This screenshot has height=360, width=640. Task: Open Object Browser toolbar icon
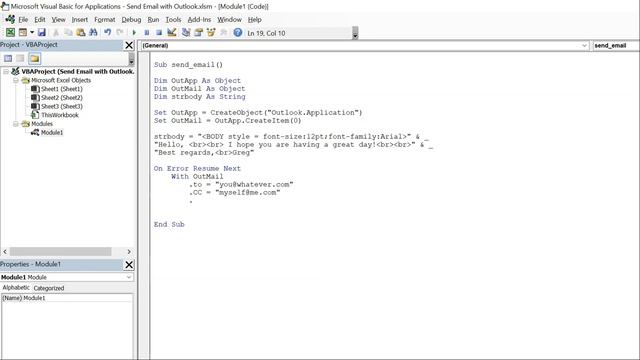211,32
